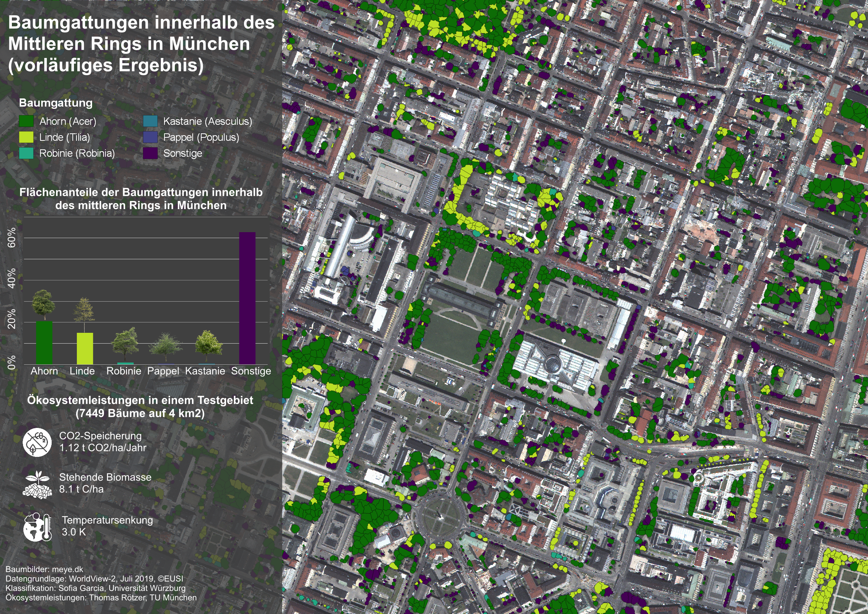
Task: Click the Temperatursenkung globe thermometer icon
Action: click(37, 527)
